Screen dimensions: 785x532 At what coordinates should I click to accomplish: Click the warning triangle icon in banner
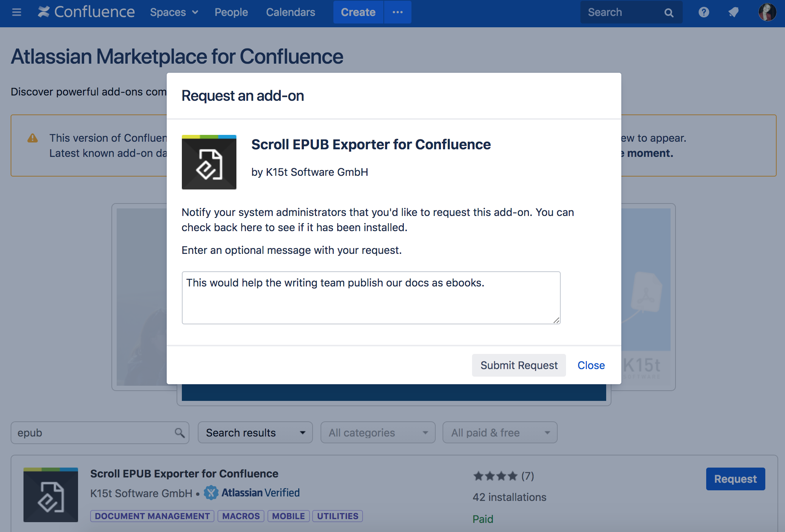(x=33, y=138)
